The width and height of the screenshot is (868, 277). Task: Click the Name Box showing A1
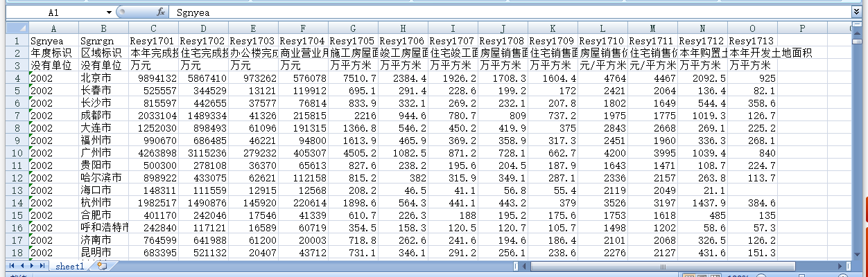click(55, 12)
